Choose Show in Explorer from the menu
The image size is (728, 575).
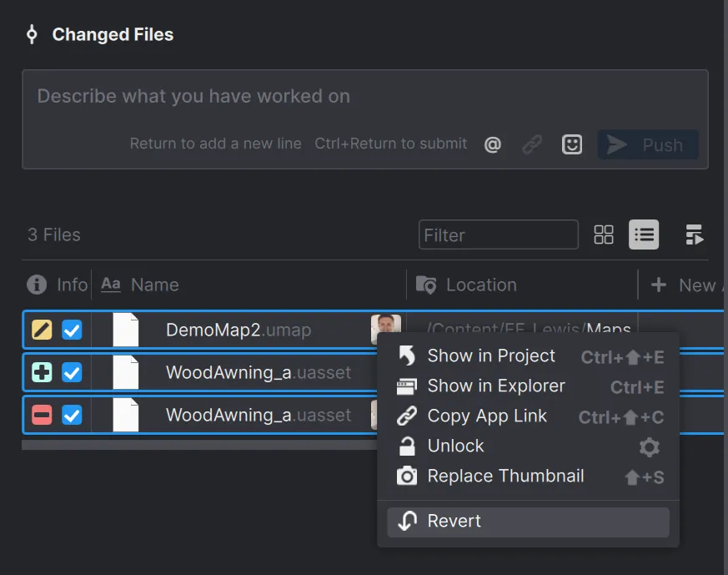(x=495, y=386)
